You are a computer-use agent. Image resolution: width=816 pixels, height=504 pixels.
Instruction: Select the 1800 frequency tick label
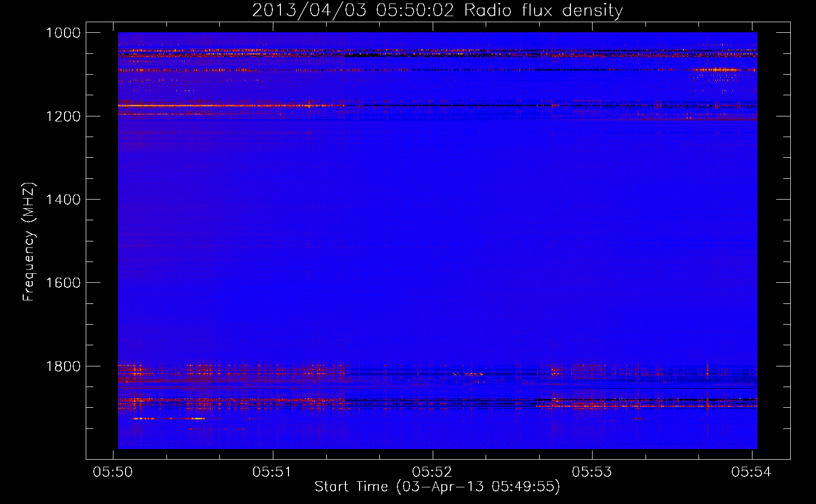[63, 366]
